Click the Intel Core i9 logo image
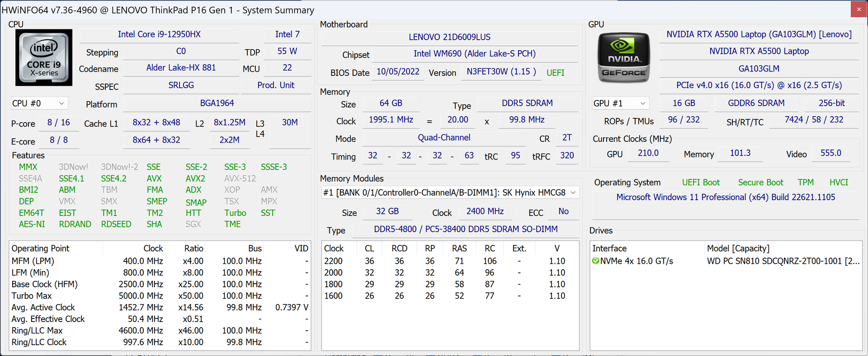 click(44, 58)
